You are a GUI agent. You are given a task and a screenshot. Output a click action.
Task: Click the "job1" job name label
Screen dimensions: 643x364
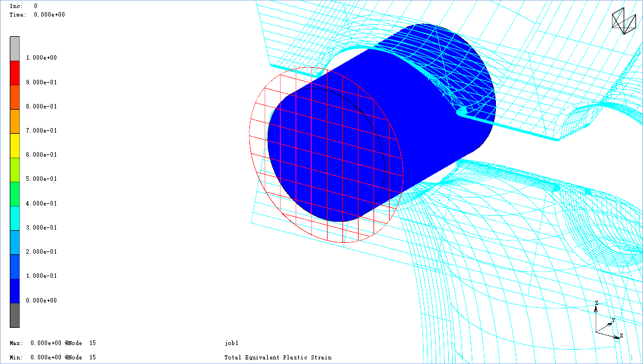[232, 343]
